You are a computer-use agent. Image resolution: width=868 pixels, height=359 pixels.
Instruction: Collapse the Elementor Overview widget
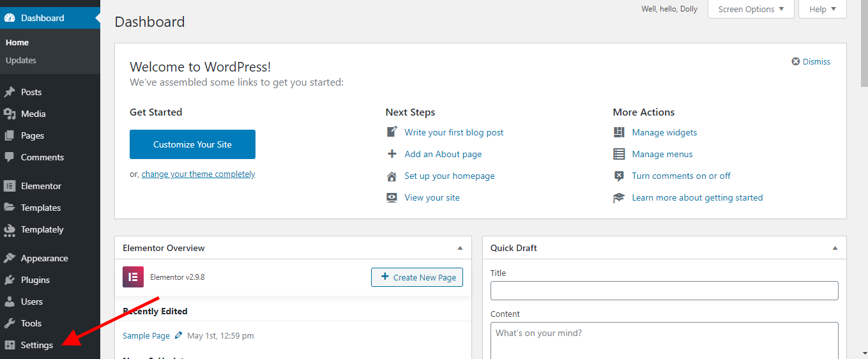[460, 248]
